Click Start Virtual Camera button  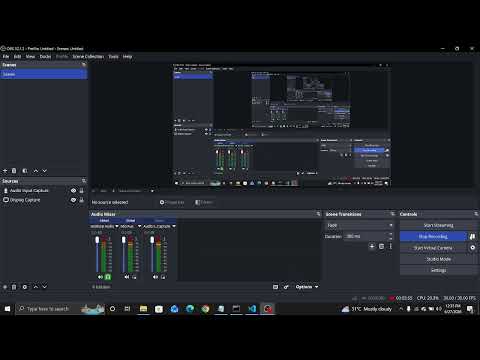[x=433, y=248]
